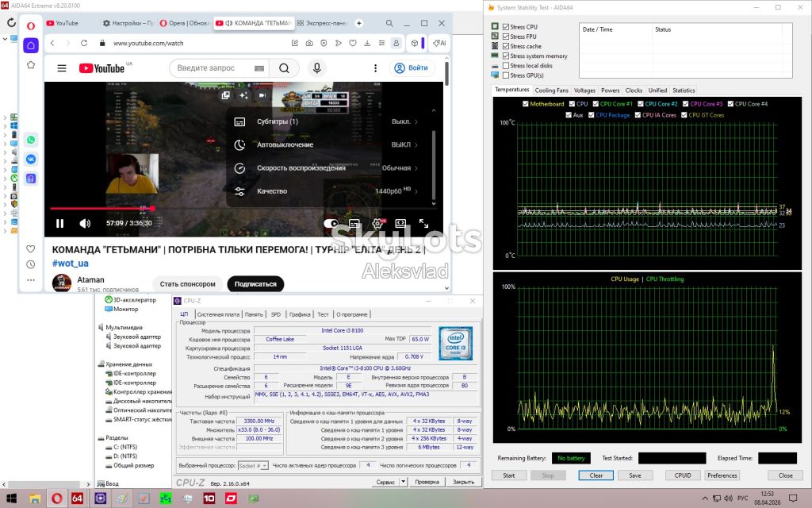Screen dimensions: 812x508
Task: Open the Память tab in CPU-Z
Action: tap(254, 314)
